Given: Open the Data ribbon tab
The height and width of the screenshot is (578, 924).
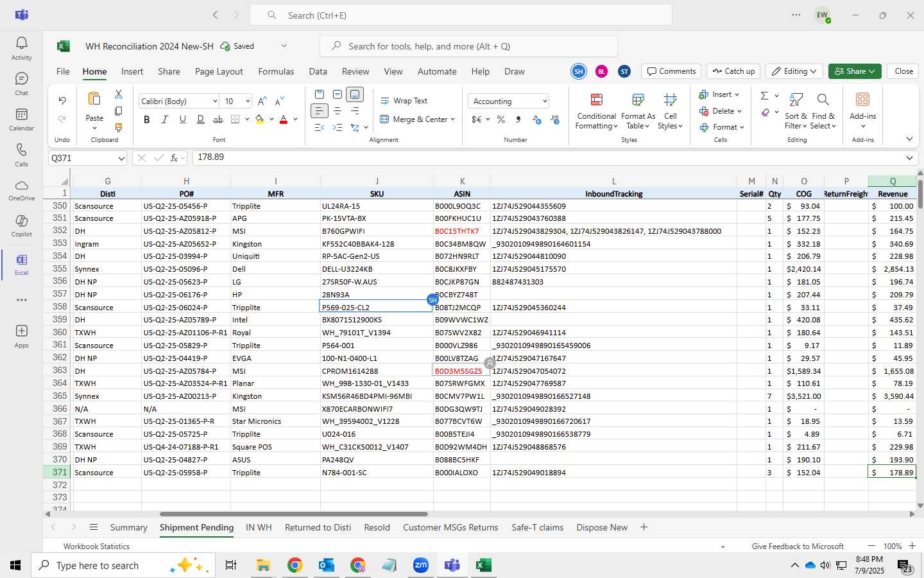Looking at the screenshot, I should pos(318,71).
